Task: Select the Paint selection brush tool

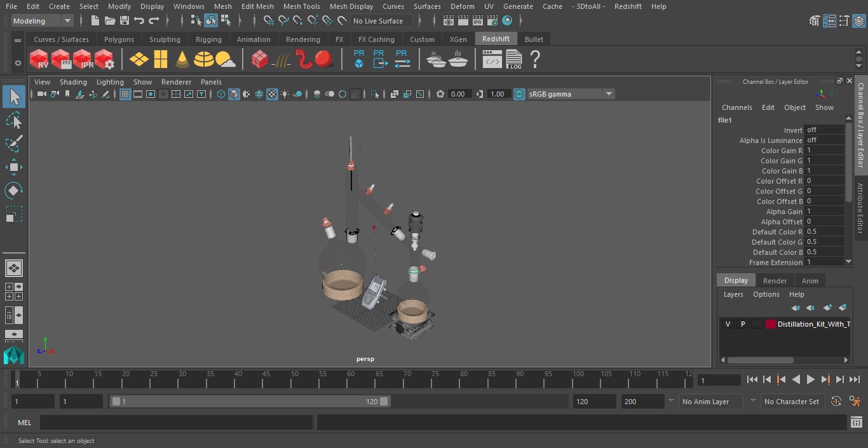Action: click(x=13, y=144)
